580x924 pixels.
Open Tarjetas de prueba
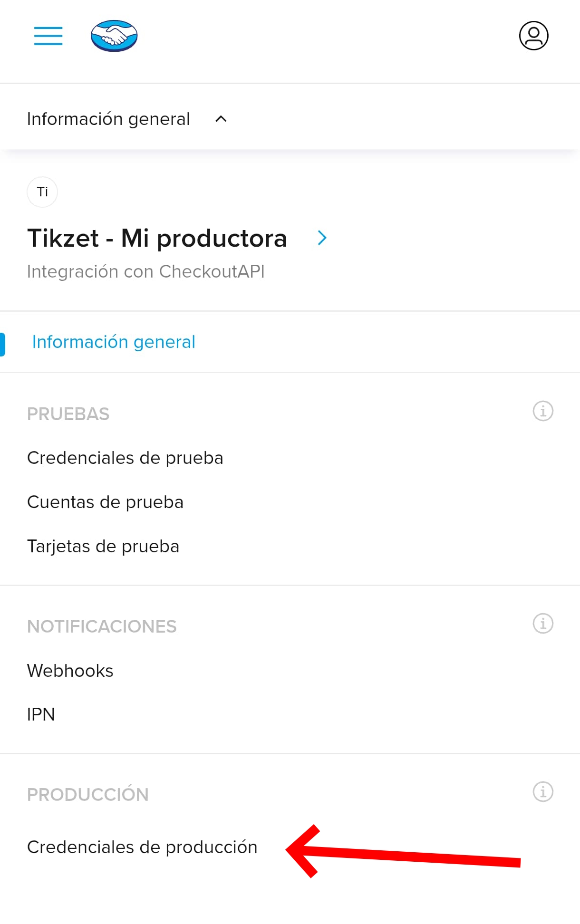[x=103, y=546]
